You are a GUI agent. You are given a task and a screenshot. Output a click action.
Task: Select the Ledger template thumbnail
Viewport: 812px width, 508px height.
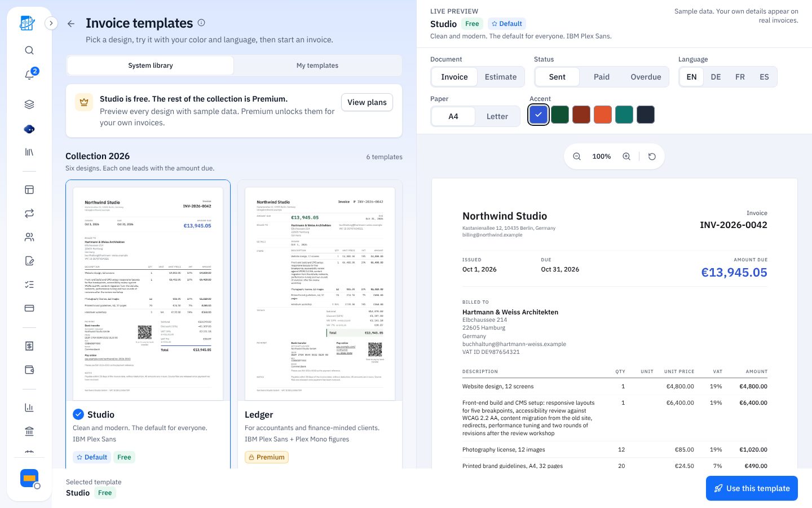(320, 294)
